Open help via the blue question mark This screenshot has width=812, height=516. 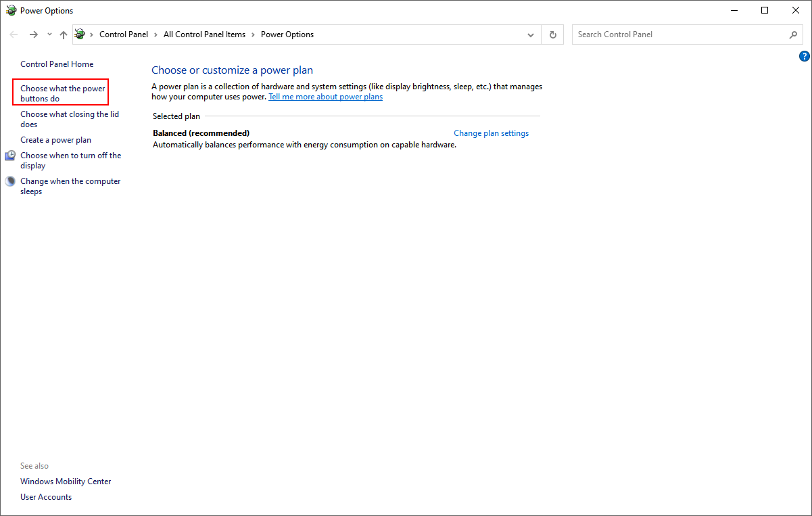click(804, 56)
